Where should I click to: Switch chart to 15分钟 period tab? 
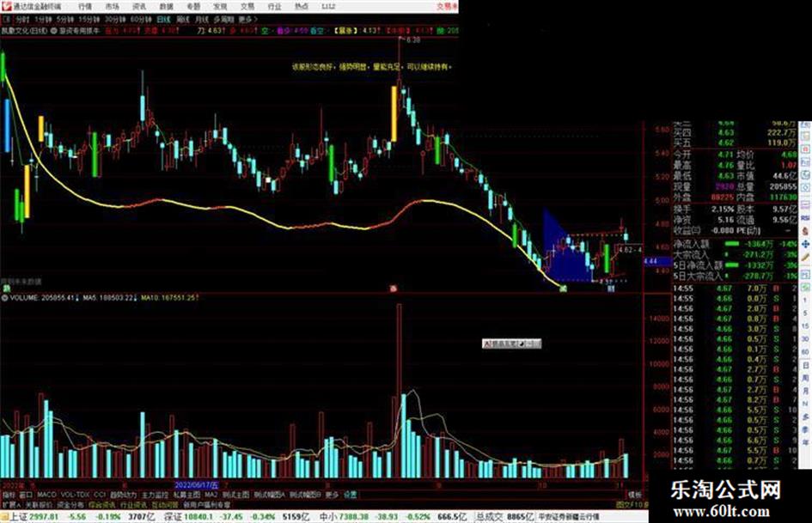(89, 20)
